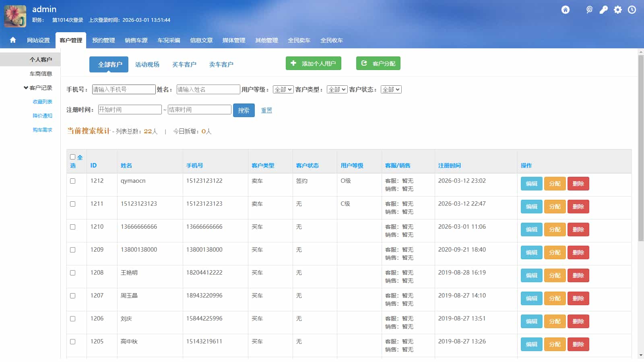644x362 pixels.
Task: Click the spiral lollipop icon in header
Action: pos(589,10)
